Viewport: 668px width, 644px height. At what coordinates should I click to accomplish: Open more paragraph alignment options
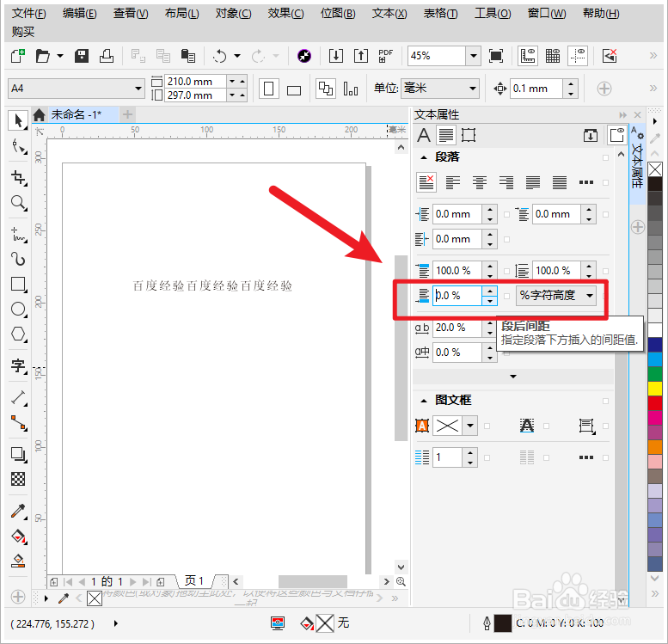586,182
